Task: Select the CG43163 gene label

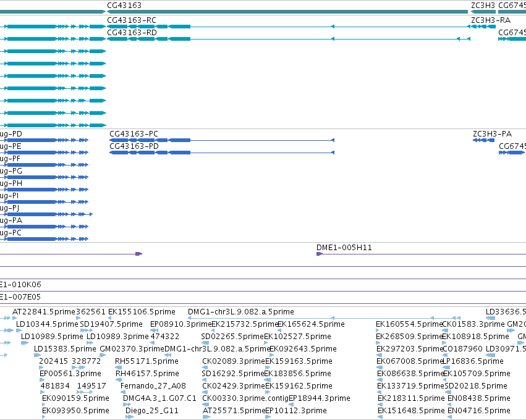Action: [x=124, y=6]
